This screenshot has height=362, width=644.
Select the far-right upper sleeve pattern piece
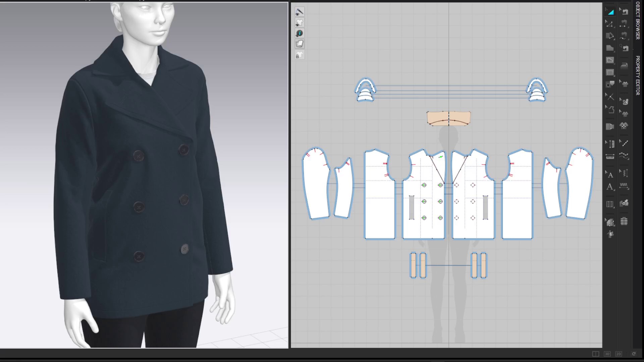(580, 184)
